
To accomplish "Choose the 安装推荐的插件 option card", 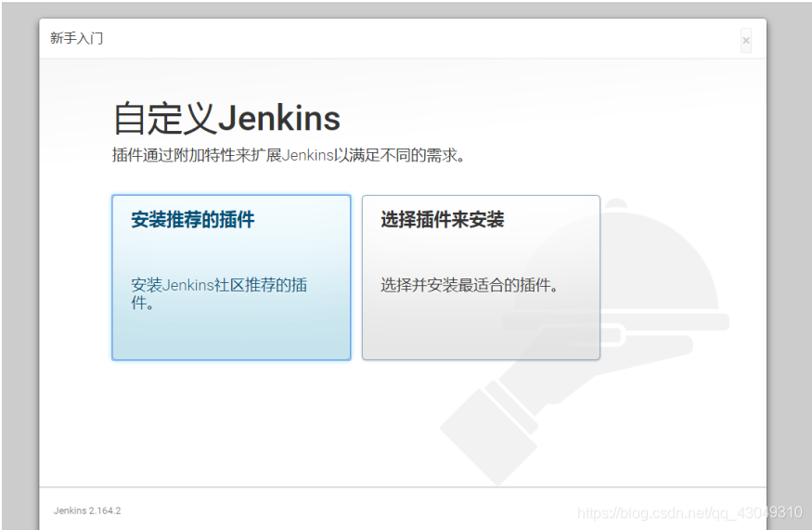I will click(231, 278).
